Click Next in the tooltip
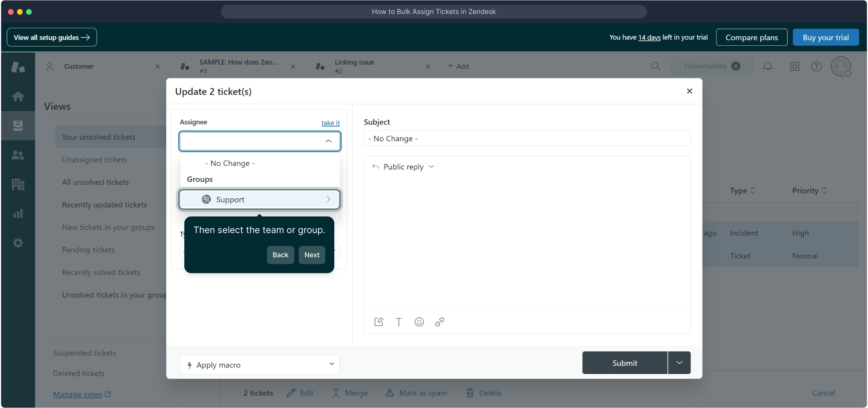The height and width of the screenshot is (408, 868). point(312,255)
